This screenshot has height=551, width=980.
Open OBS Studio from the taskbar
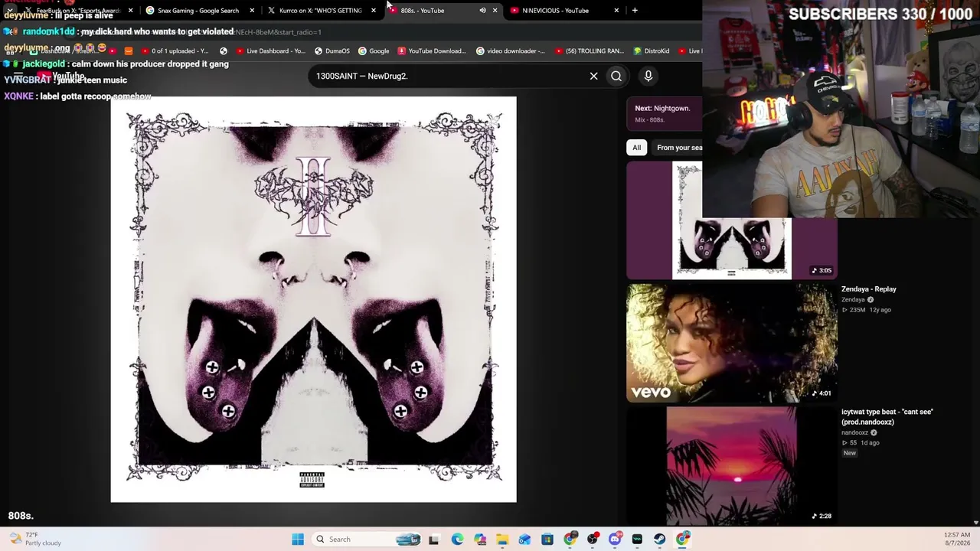coord(593,540)
